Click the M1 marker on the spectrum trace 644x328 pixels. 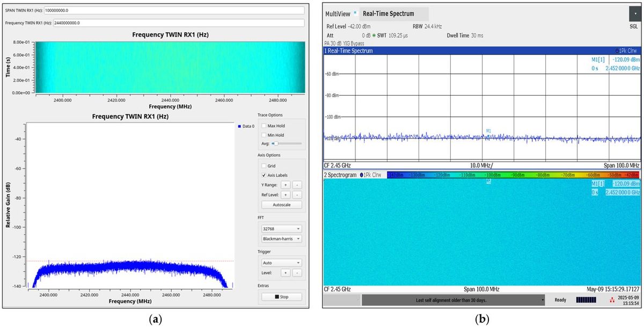click(x=488, y=131)
